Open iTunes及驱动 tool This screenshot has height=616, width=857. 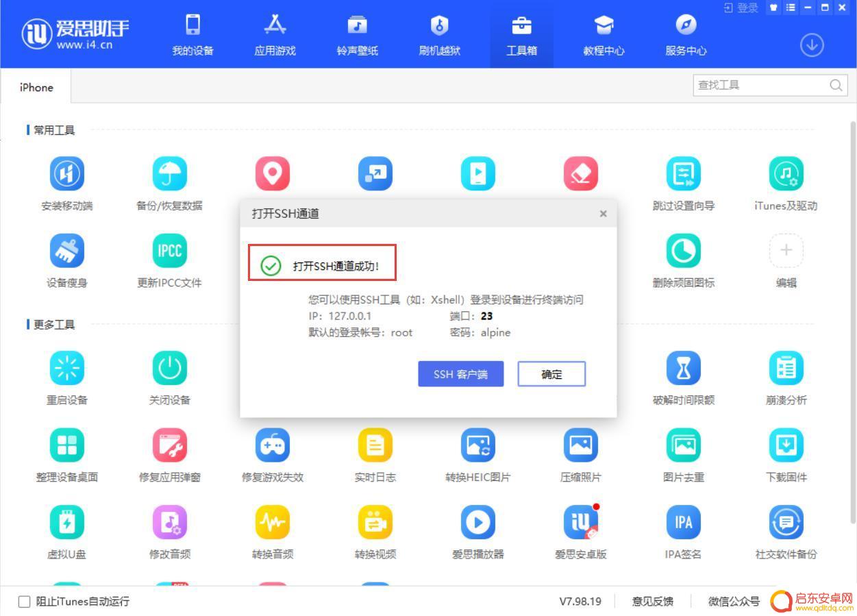pyautogui.click(x=786, y=174)
